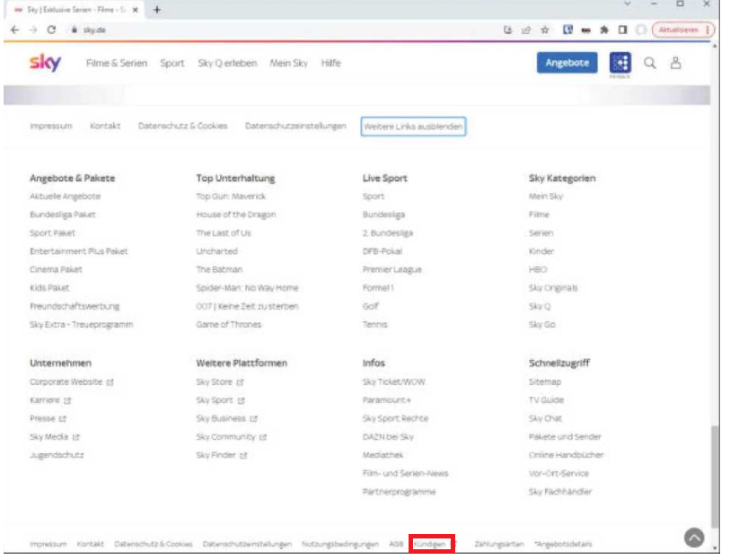The height and width of the screenshot is (560, 730).
Task: Close the Sky browser tab
Action: (x=135, y=9)
